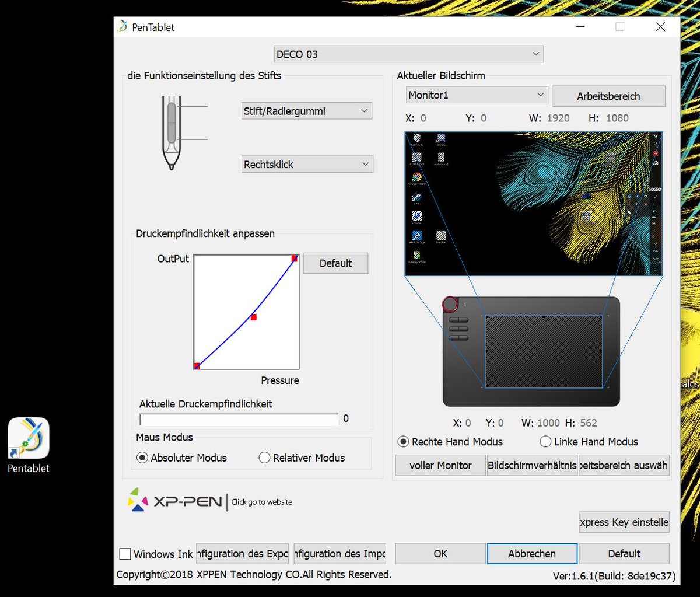The height and width of the screenshot is (597, 700).
Task: Click the monitor preview thumbnail
Action: (x=533, y=203)
